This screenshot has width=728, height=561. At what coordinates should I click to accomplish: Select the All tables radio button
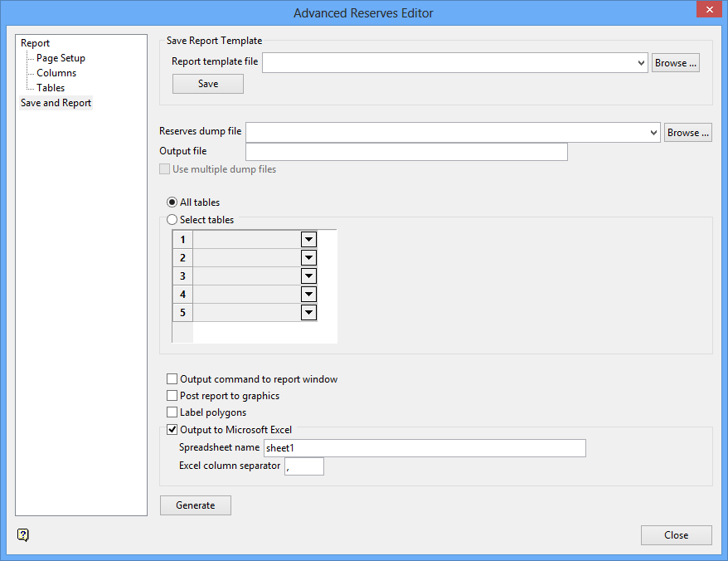(x=172, y=202)
